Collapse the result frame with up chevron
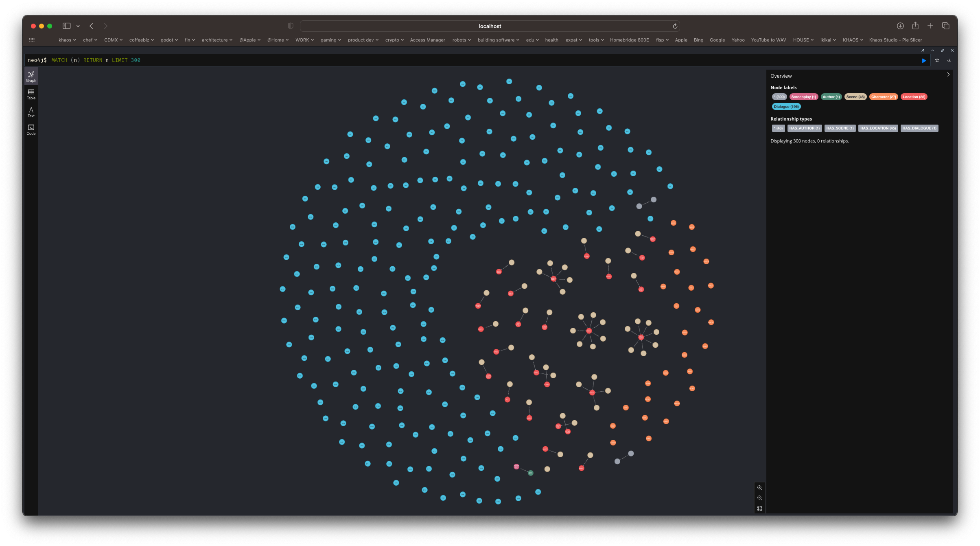 [x=932, y=50]
